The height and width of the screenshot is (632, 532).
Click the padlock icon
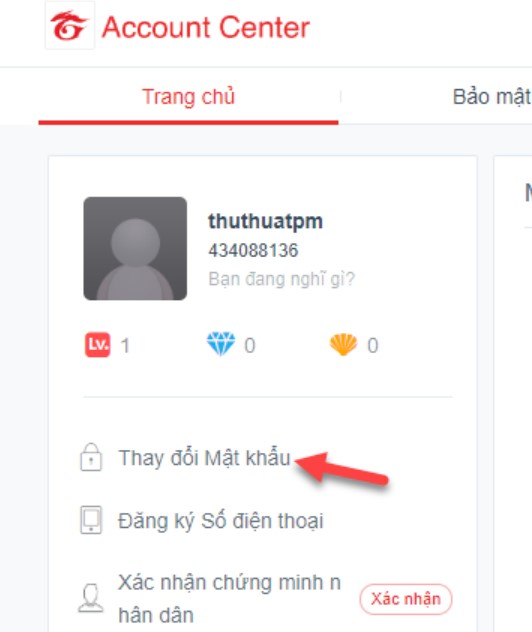(91, 457)
